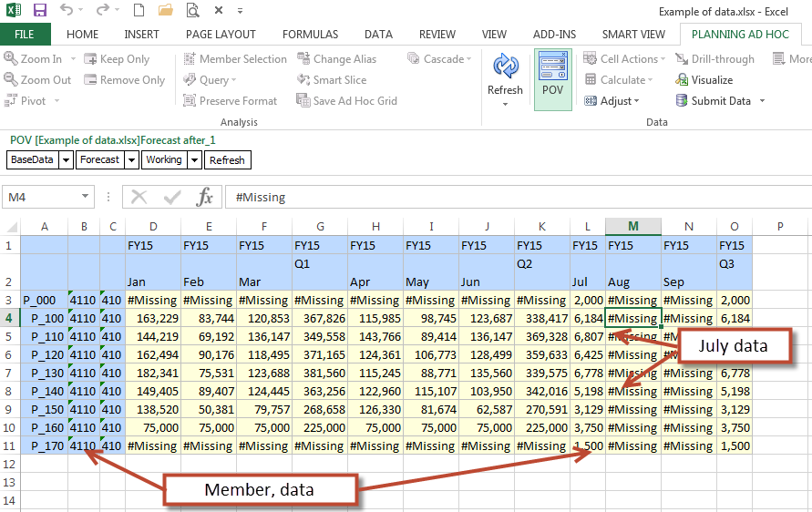Click Smart Slice
The image size is (812, 512).
coord(332,80)
